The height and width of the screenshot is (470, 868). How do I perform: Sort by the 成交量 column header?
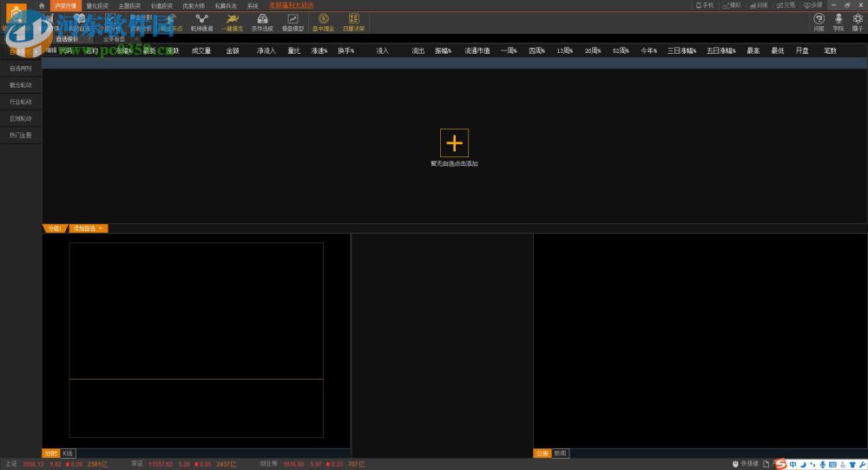point(201,51)
